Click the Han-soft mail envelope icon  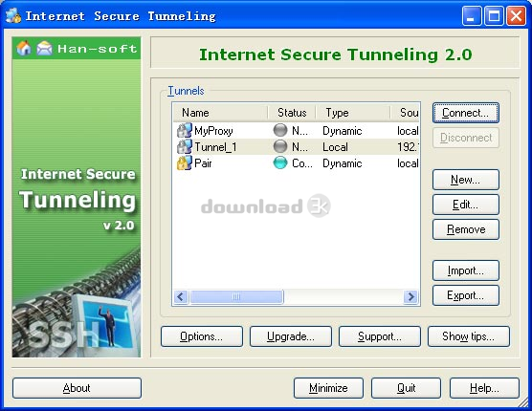point(44,48)
